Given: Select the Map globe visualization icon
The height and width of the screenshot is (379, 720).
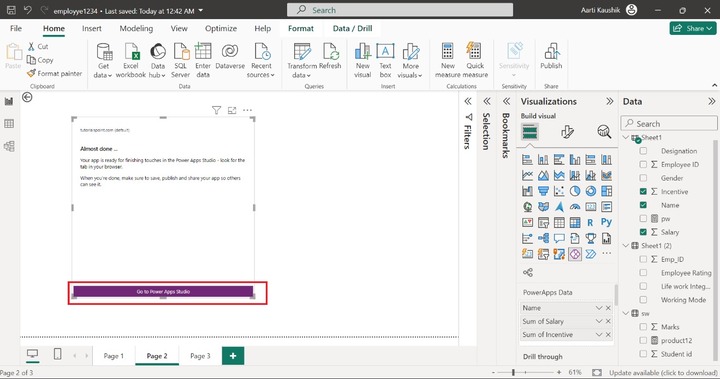Looking at the screenshot, I should tap(528, 207).
